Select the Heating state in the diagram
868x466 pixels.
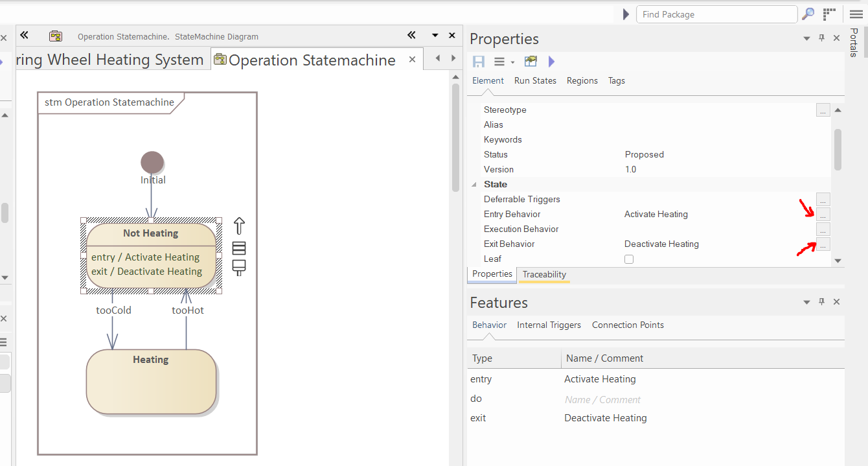(151, 382)
